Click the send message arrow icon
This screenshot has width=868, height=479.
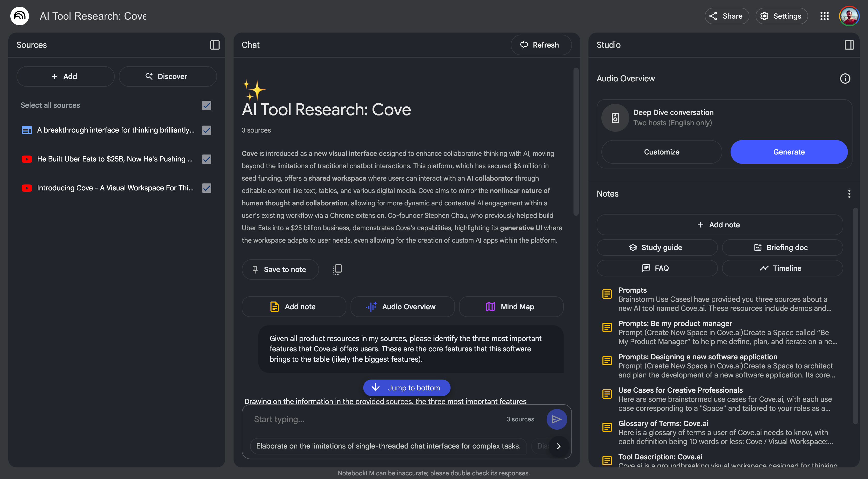(556, 419)
